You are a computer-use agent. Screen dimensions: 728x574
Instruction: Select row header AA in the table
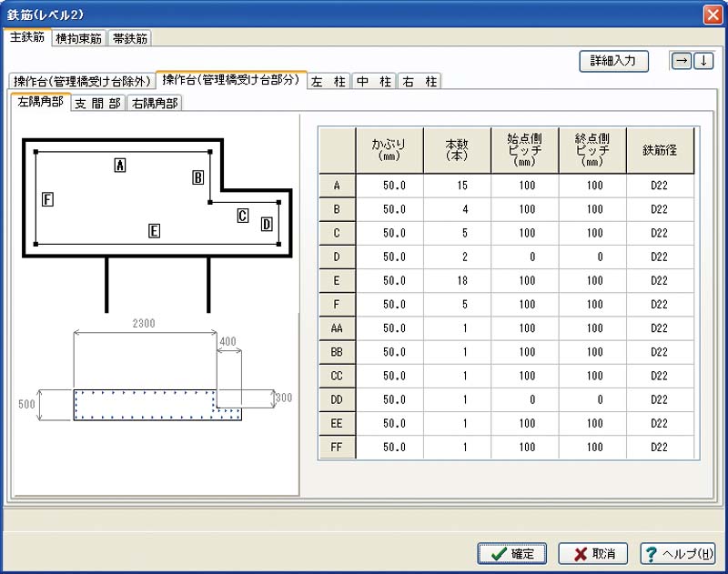point(337,328)
